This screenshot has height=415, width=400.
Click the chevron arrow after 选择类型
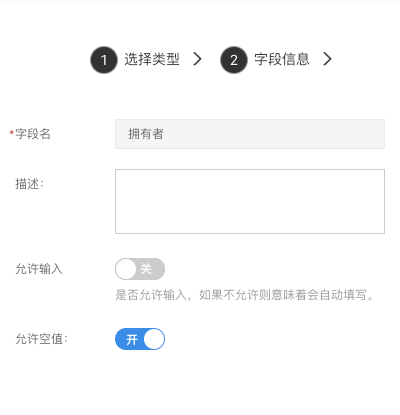coord(198,59)
